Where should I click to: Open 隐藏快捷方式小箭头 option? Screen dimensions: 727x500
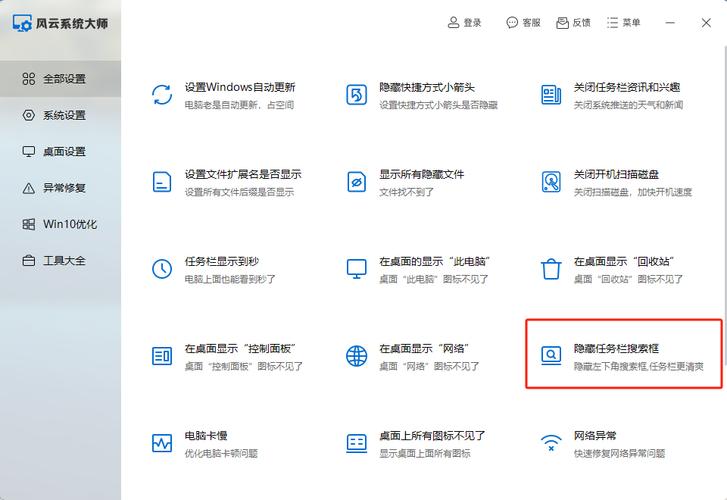[x=427, y=87]
